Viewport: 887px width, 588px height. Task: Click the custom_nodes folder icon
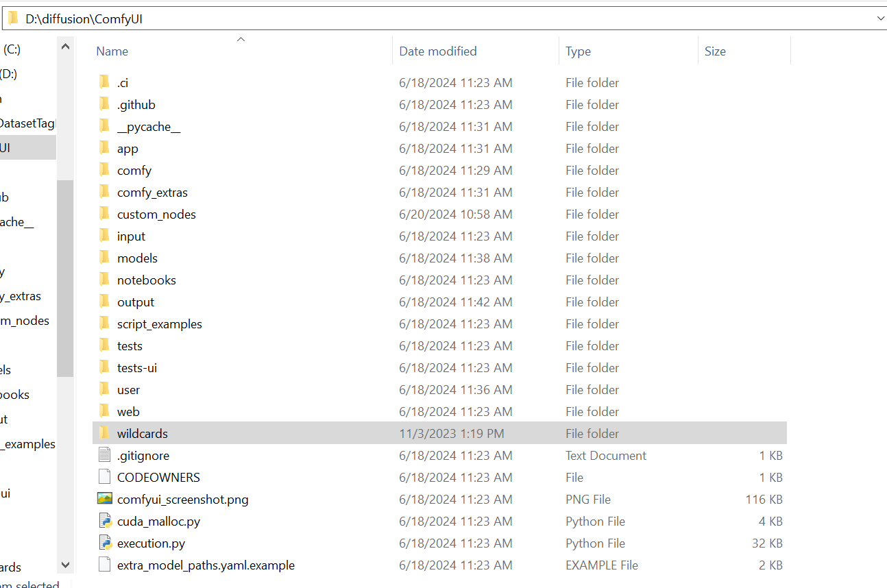tap(104, 214)
